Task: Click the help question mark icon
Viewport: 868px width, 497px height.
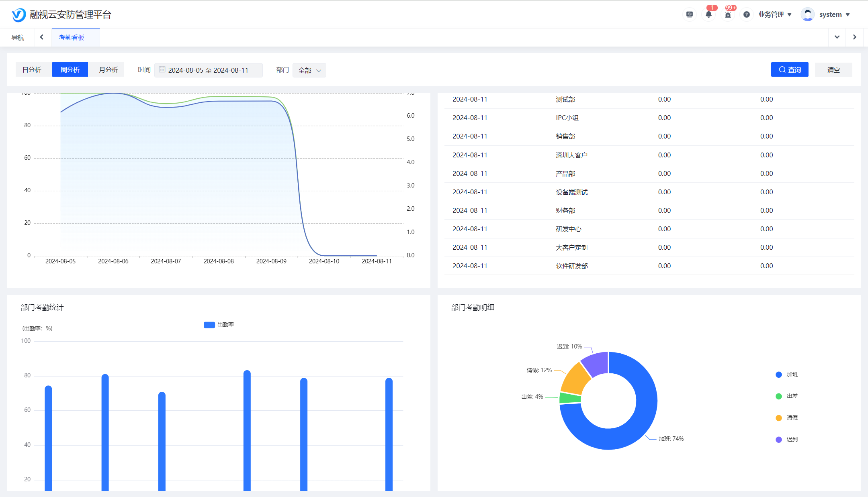Action: point(747,14)
